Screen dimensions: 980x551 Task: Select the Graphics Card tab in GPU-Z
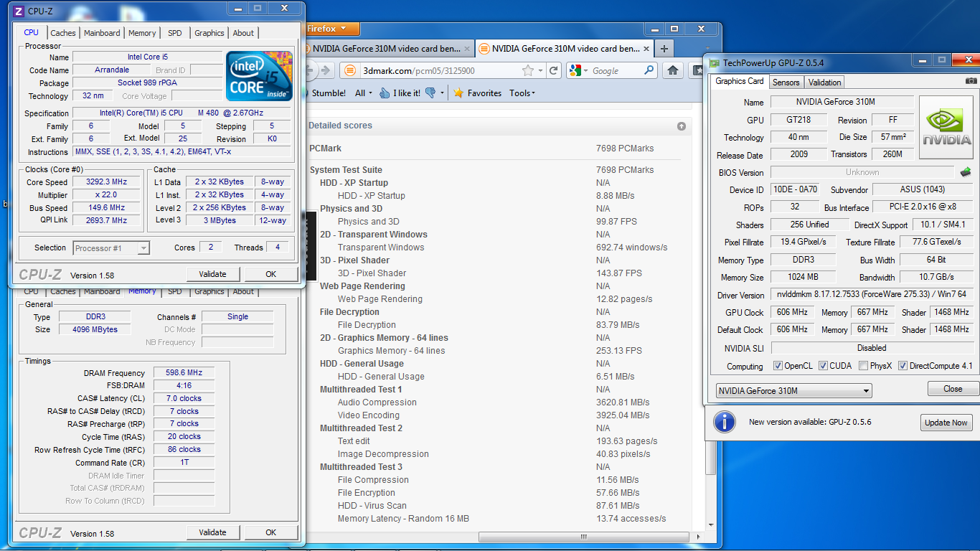(x=740, y=81)
